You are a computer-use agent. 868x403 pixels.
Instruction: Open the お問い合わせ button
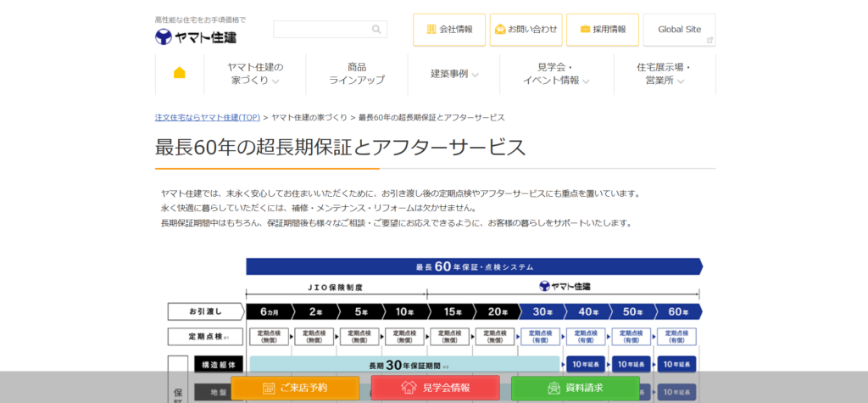tap(526, 30)
